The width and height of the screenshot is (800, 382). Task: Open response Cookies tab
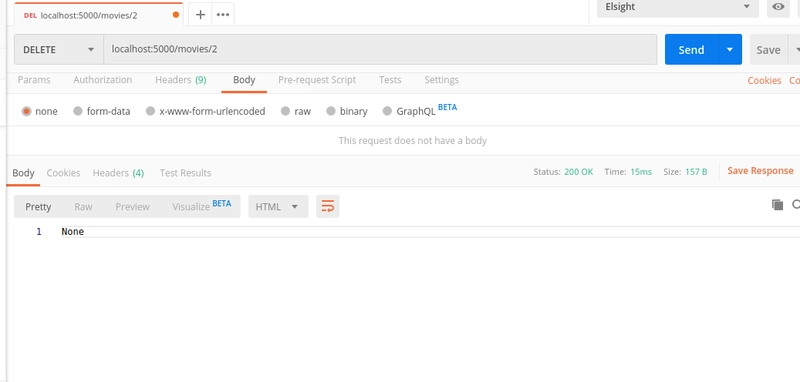(63, 173)
